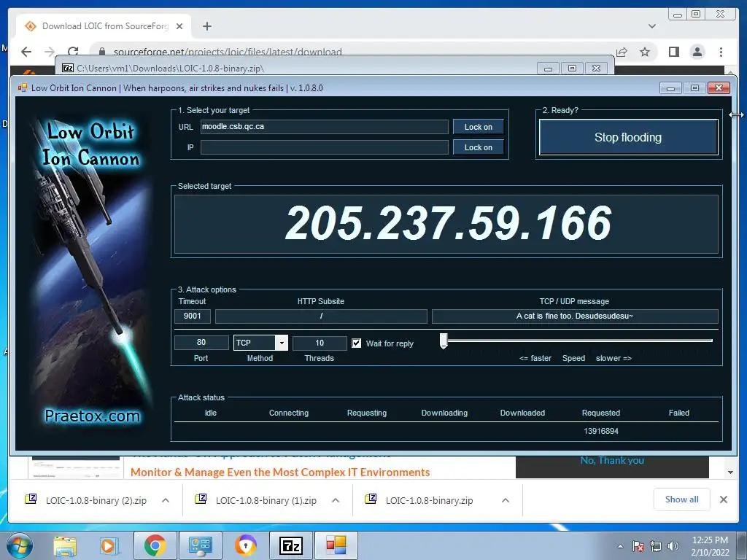Expand options for LOIC-1.0.8-binary (1).zip
The height and width of the screenshot is (560, 747).
pyautogui.click(x=336, y=500)
